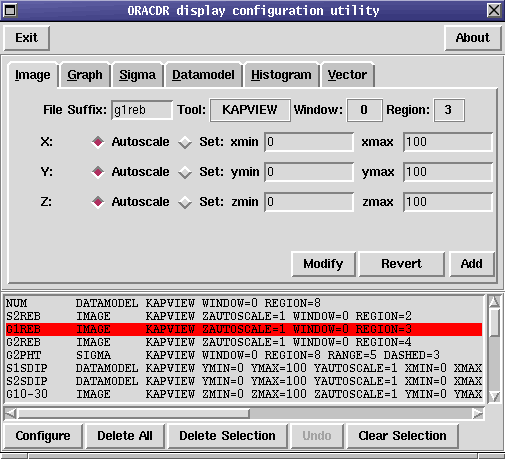
Task: Click the horizontal scrollbar thumb of list
Action: click(133, 414)
